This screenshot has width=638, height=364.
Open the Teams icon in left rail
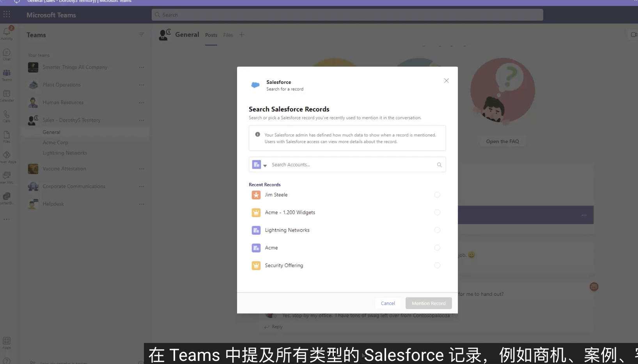pyautogui.click(x=7, y=74)
